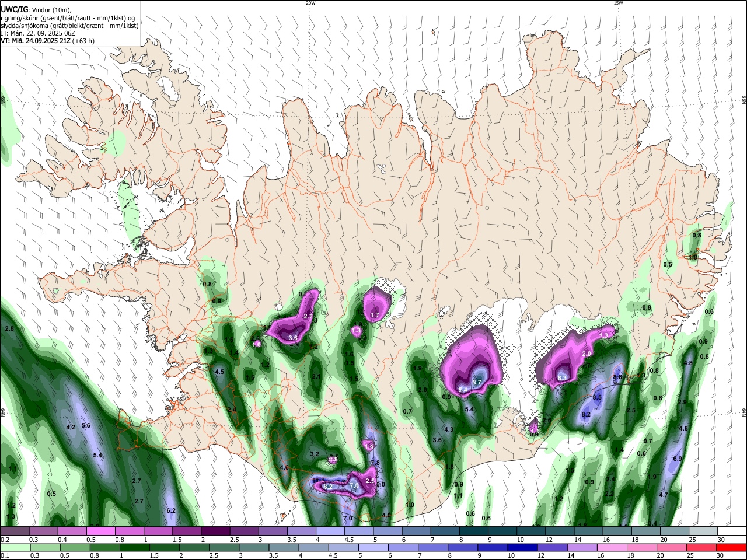The image size is (747, 560).
Task: Click the UWC/IG title text
Action: pyautogui.click(x=14, y=10)
